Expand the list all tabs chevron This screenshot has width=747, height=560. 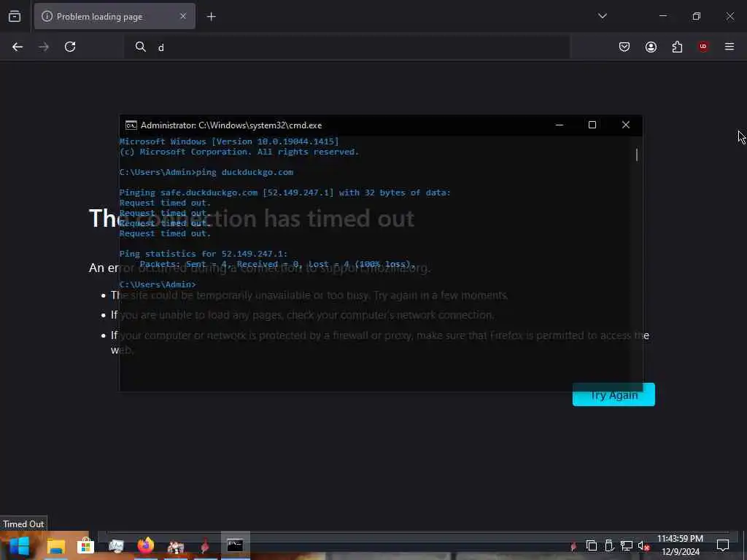pyautogui.click(x=602, y=16)
